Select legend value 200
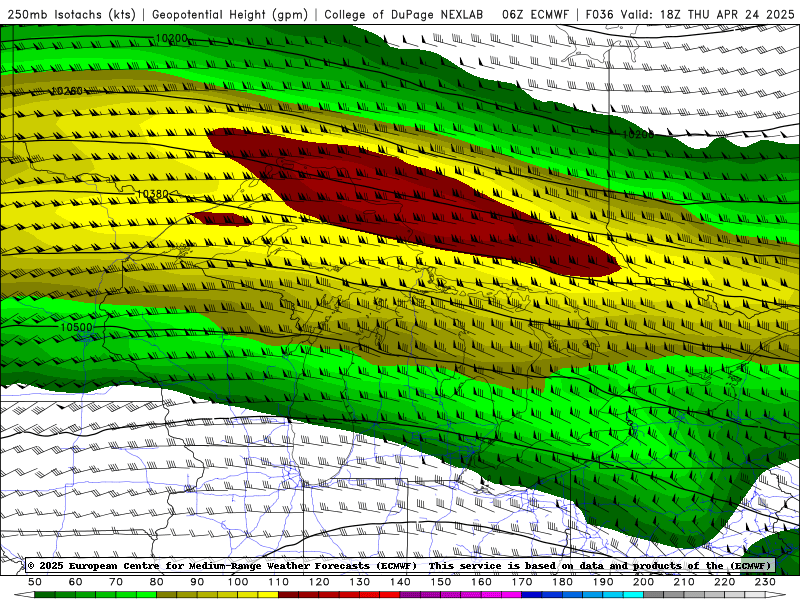800x600 pixels. pos(643,582)
